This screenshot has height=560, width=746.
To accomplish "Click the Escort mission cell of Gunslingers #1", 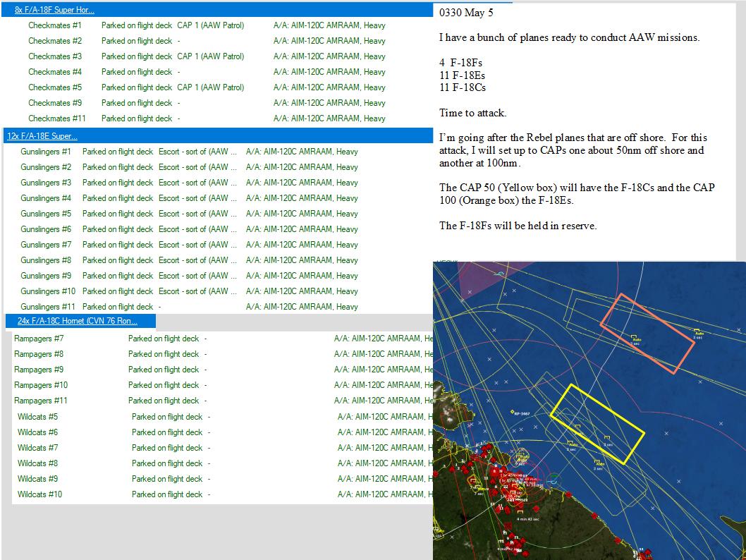I will (x=197, y=152).
